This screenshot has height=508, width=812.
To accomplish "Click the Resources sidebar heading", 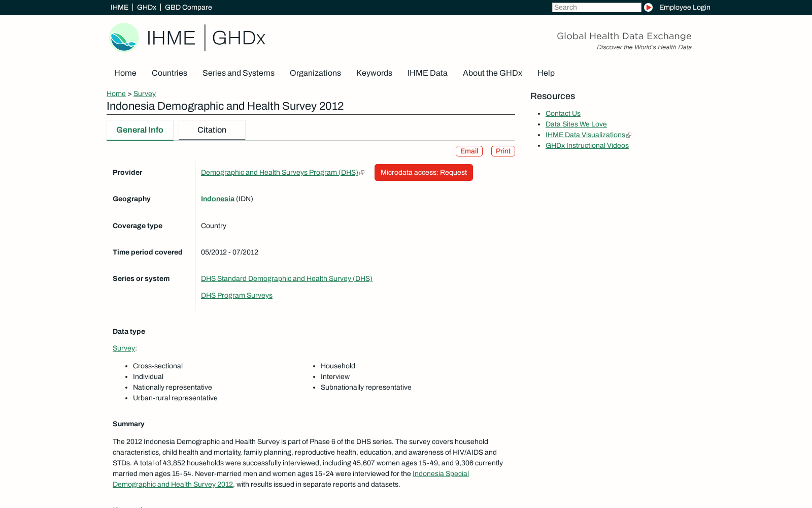I will 553,97.
